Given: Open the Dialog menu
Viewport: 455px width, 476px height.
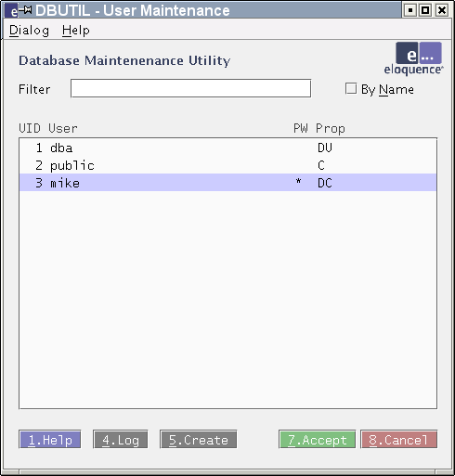Looking at the screenshot, I should (x=29, y=31).
